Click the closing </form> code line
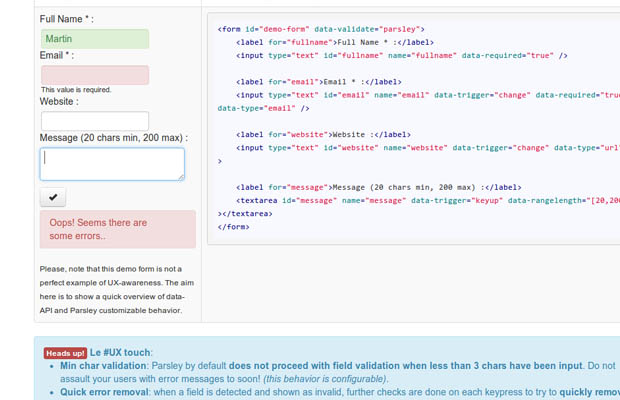620x400 pixels. point(233,227)
